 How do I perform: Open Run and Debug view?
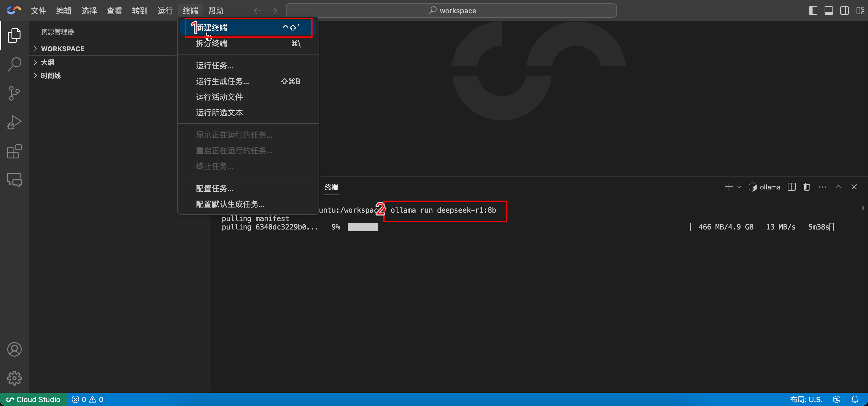coord(14,122)
